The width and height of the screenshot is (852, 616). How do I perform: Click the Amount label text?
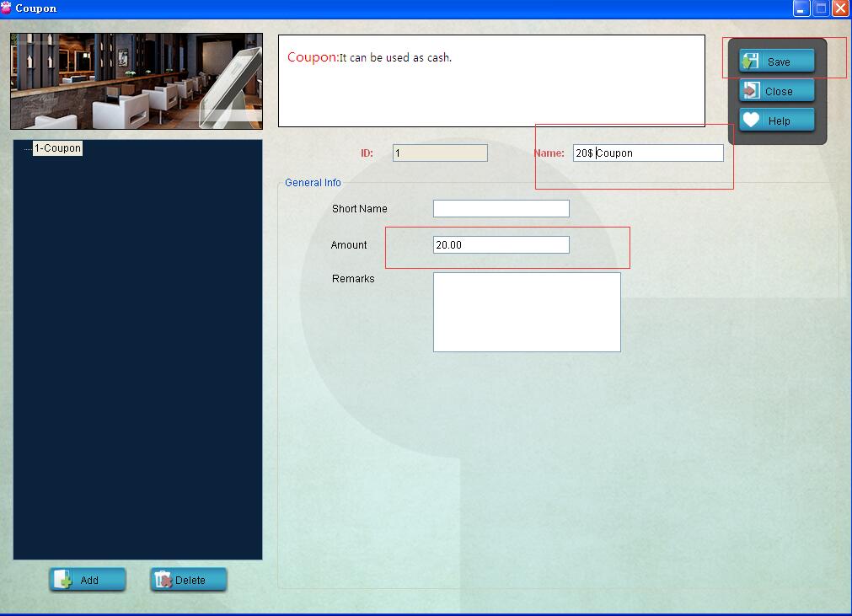349,245
